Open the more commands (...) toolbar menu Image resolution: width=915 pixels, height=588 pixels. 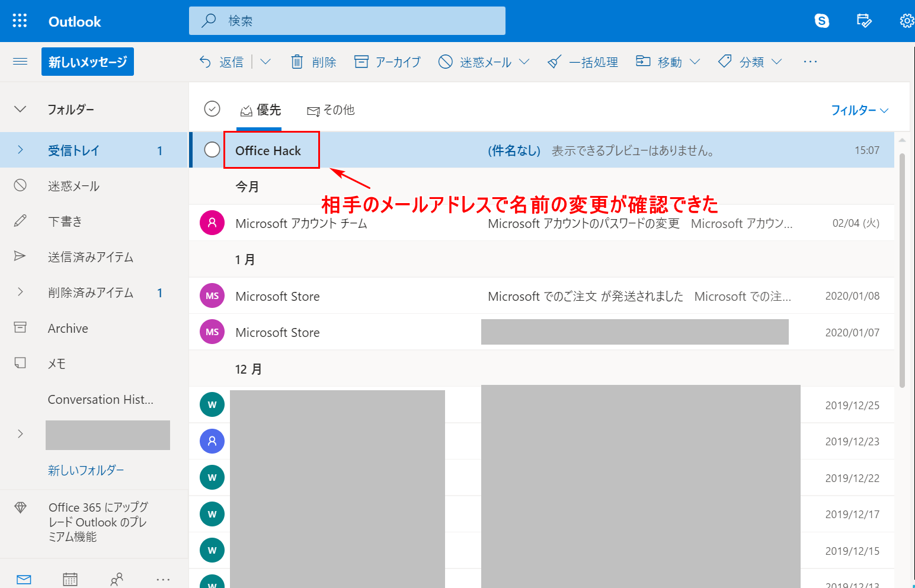[x=810, y=62]
